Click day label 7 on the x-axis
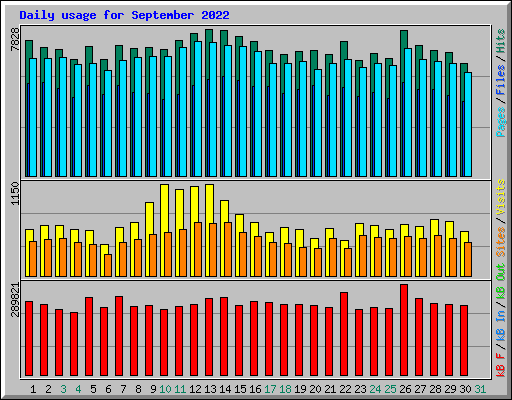 [x=123, y=389]
